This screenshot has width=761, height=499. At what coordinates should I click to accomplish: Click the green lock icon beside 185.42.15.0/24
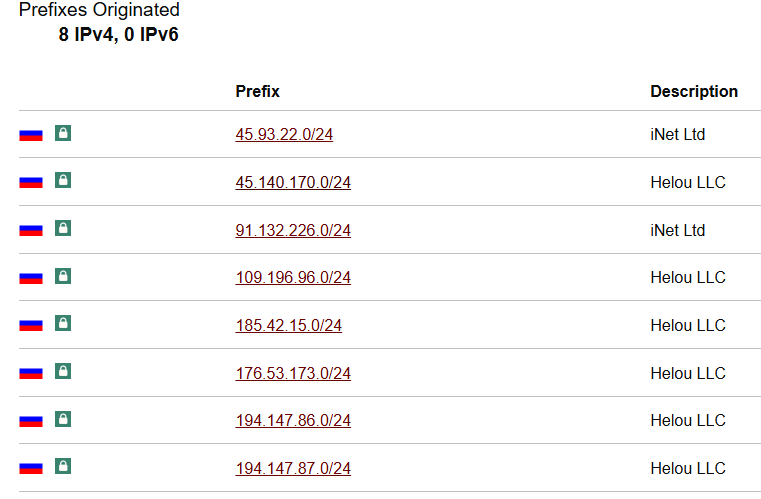63,324
